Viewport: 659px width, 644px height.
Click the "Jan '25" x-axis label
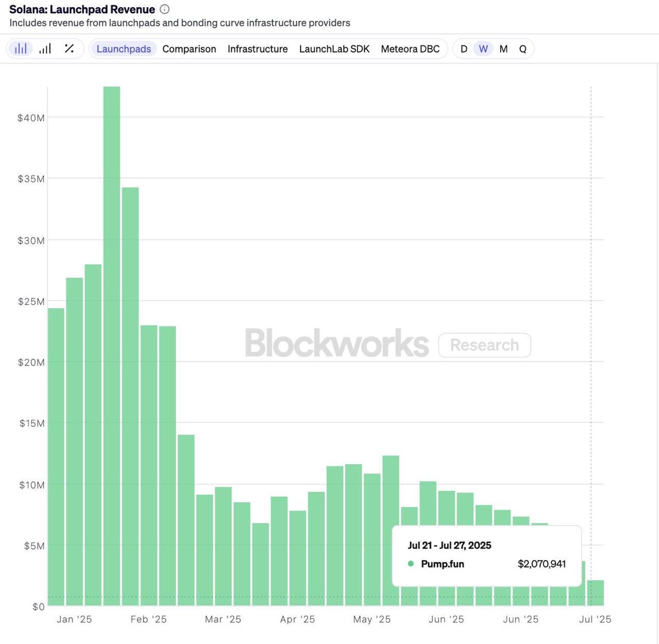74,619
